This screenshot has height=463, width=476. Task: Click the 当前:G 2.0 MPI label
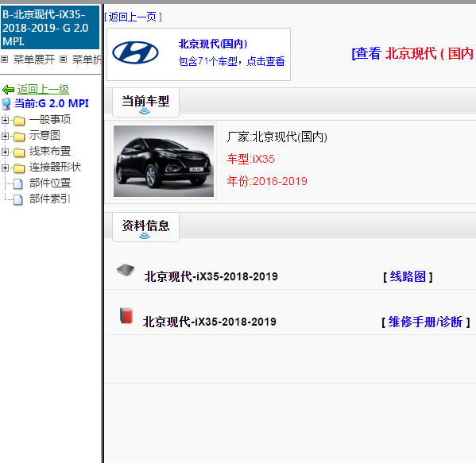(52, 103)
